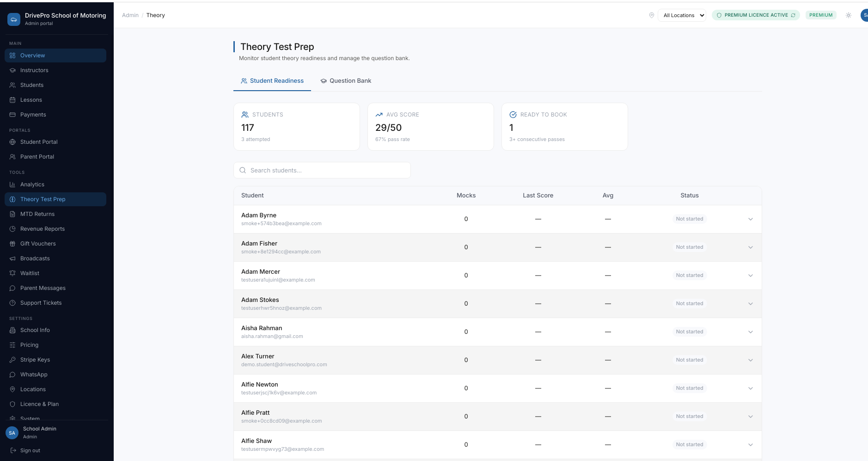Click the SA user avatar in header

864,15
